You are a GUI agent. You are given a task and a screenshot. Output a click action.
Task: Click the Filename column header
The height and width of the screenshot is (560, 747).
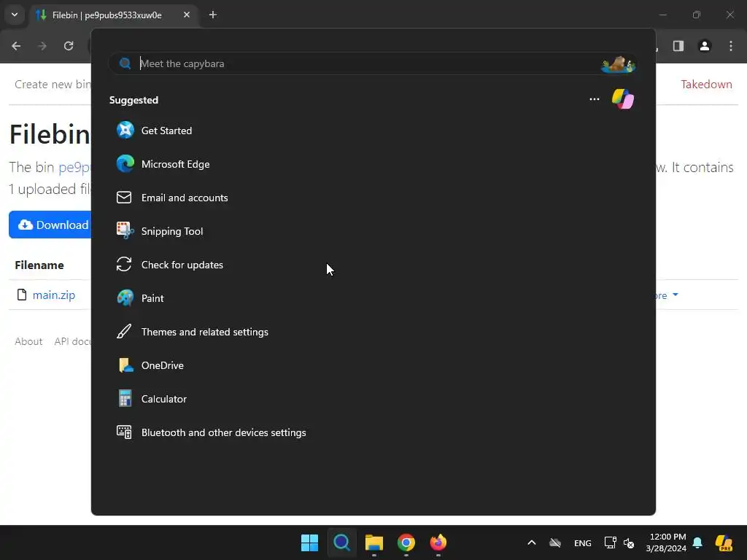(39, 265)
